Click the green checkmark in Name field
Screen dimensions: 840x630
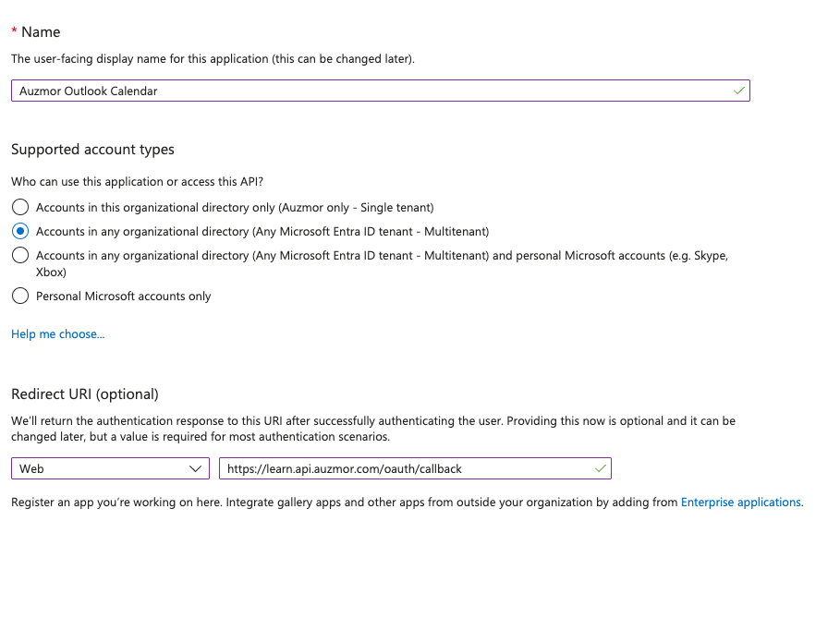click(x=739, y=91)
